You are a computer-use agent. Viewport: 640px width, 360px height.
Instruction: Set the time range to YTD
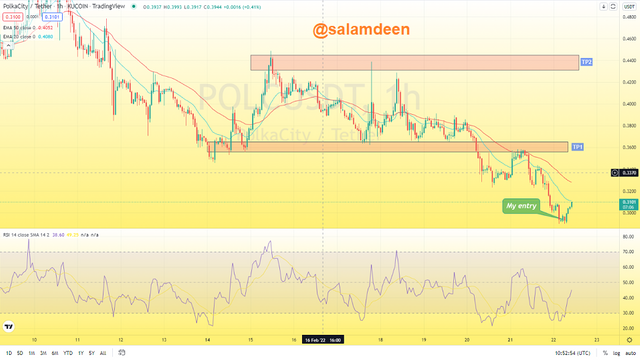coord(68,353)
